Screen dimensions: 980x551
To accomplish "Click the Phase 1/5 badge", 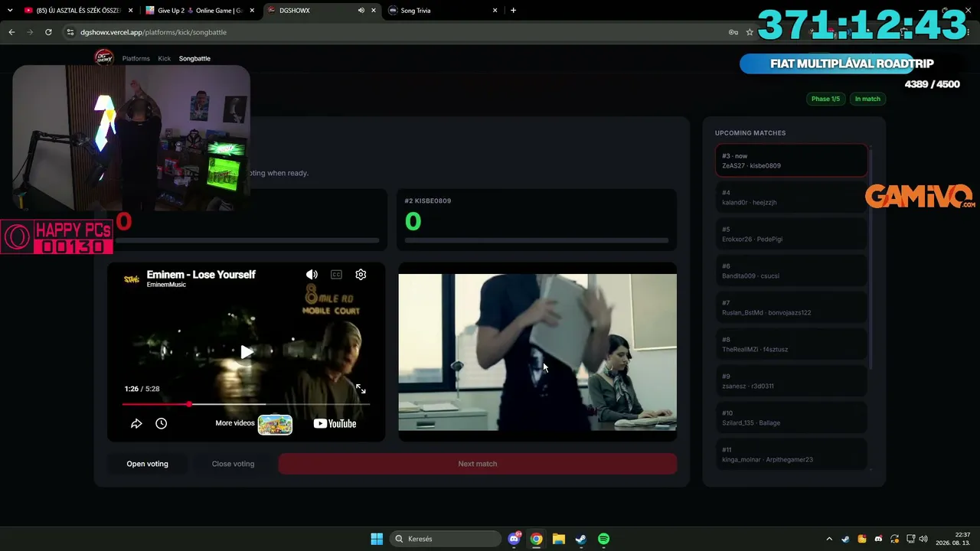I will pos(825,99).
